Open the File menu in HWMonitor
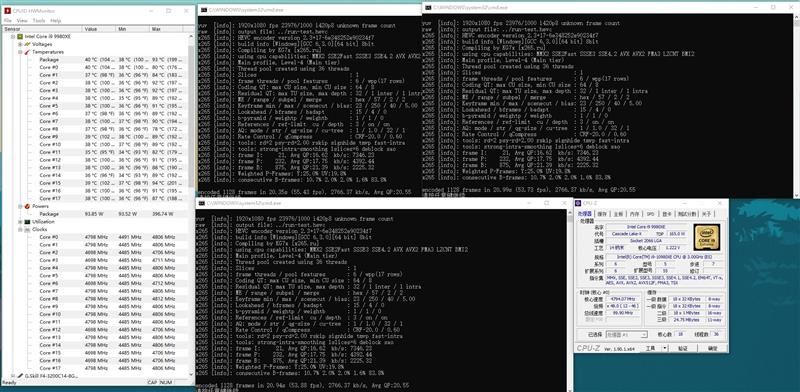Screen dimensions: 800x392 (8, 20)
